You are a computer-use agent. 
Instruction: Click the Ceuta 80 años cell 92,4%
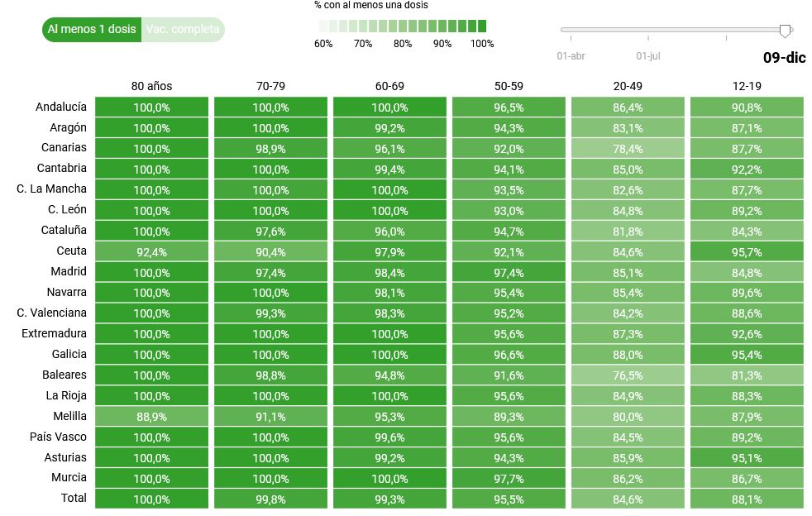coord(151,251)
